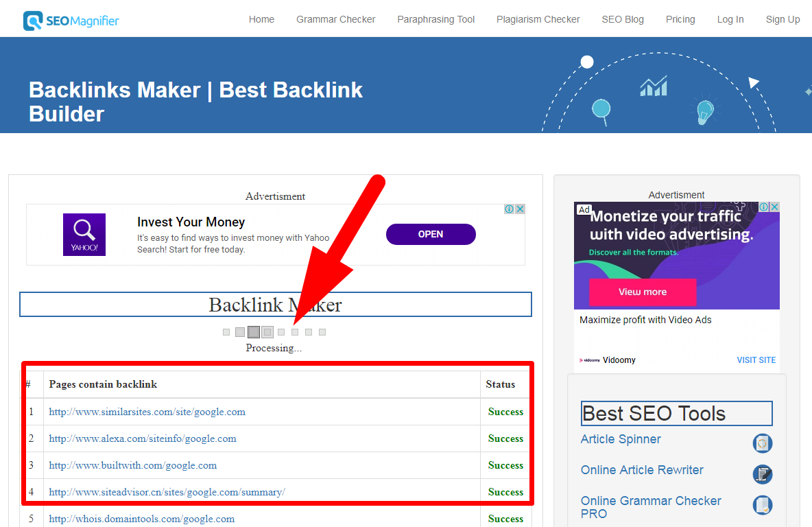
Task: Click the Ad badge on the Vidoomy ad
Action: [x=584, y=209]
